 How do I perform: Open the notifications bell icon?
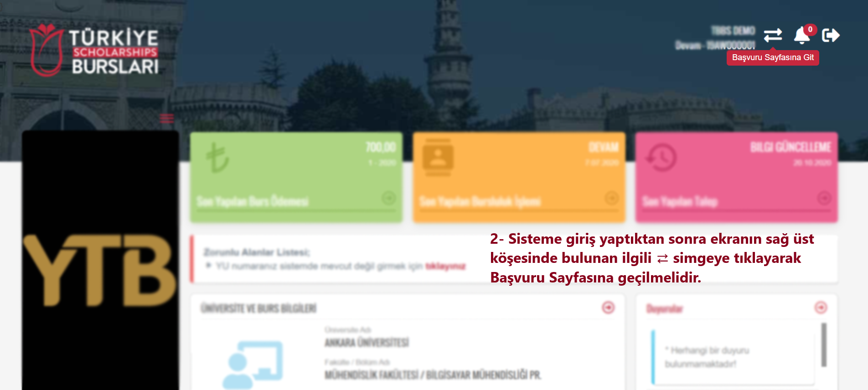(801, 36)
